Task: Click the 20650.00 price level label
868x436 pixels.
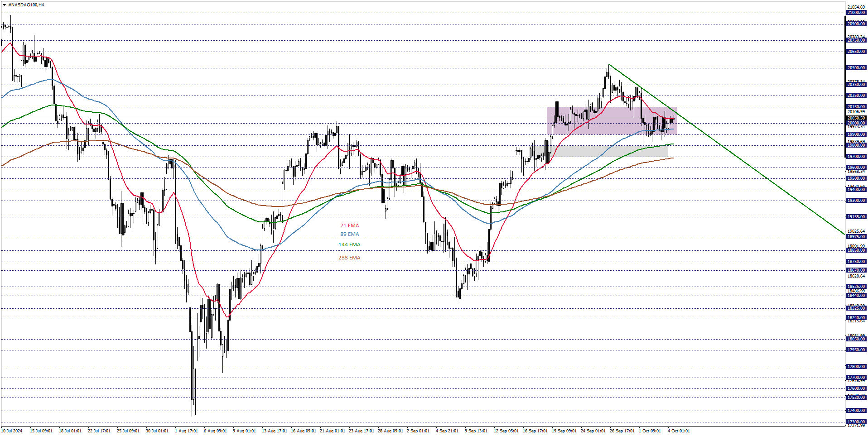Action: coord(856,52)
